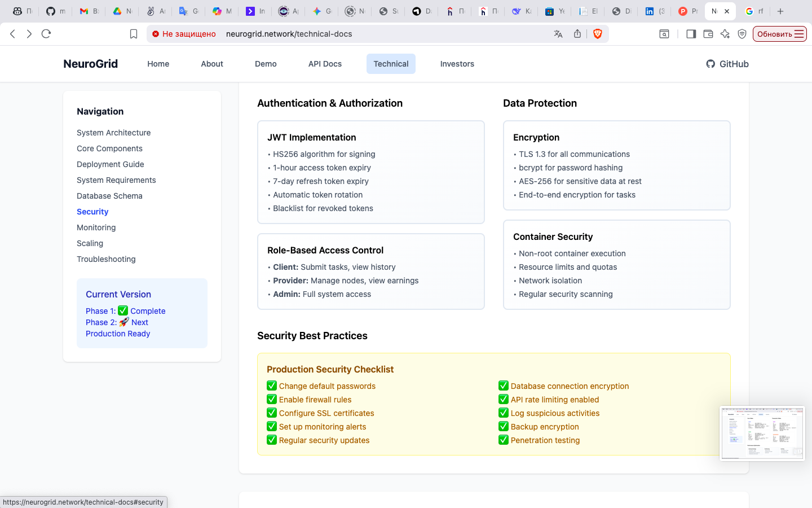Open the page translate icon
Screen dimensions: 812x508
pos(558,34)
